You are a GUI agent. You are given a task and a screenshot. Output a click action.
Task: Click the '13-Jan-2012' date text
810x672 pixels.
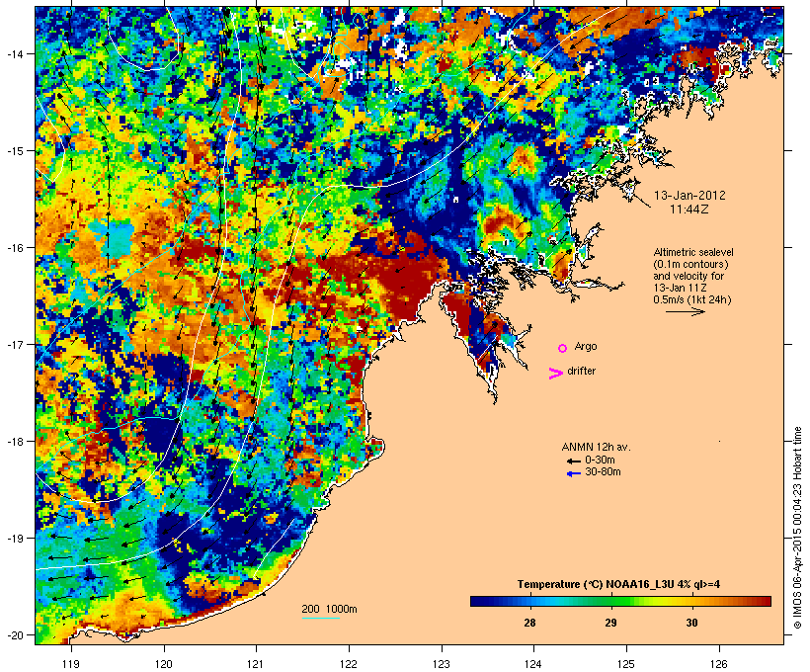689,196
